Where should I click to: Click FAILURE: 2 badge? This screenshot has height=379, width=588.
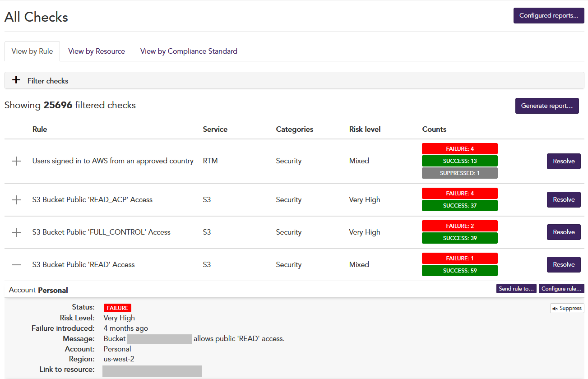pos(460,226)
